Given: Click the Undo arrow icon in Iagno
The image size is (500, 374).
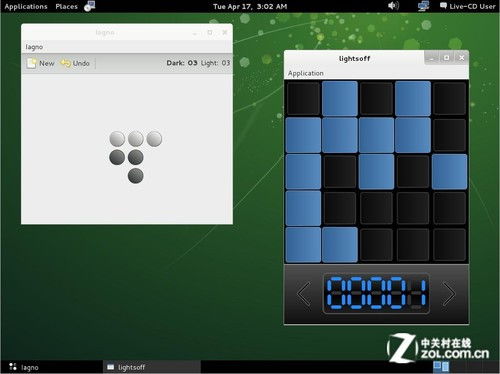Looking at the screenshot, I should coord(65,63).
